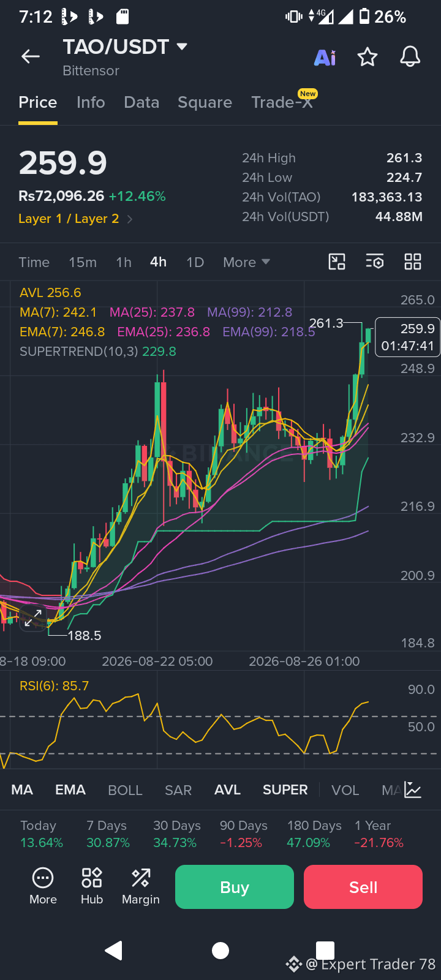Tap the 1 Year -21.76% performance
Screen dimensions: 441x980
(379, 834)
